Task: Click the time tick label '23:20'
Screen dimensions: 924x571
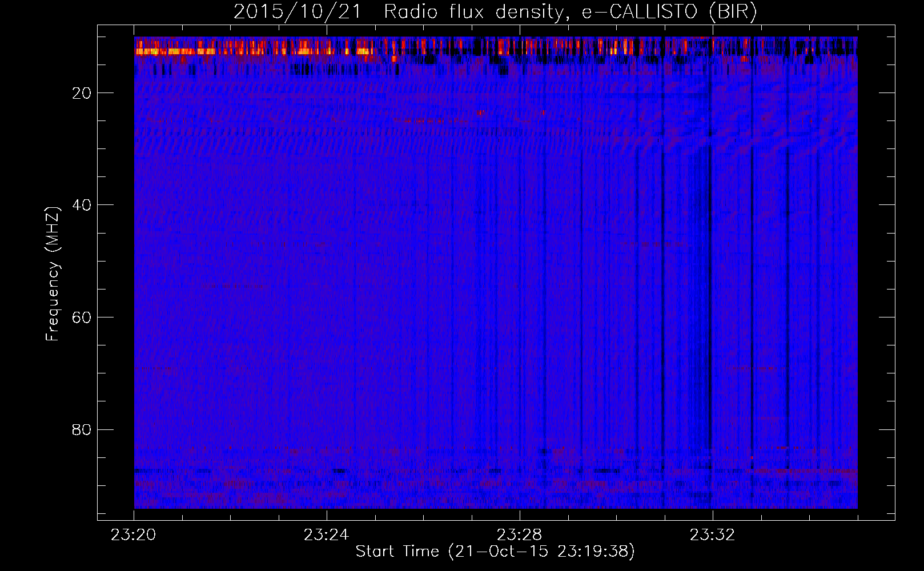Action: click(134, 535)
